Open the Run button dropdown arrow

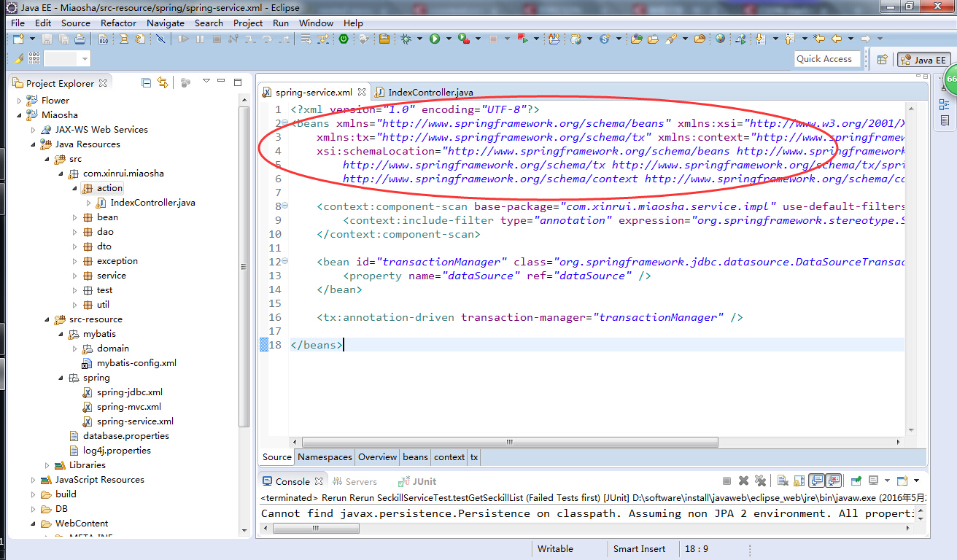pyautogui.click(x=449, y=38)
